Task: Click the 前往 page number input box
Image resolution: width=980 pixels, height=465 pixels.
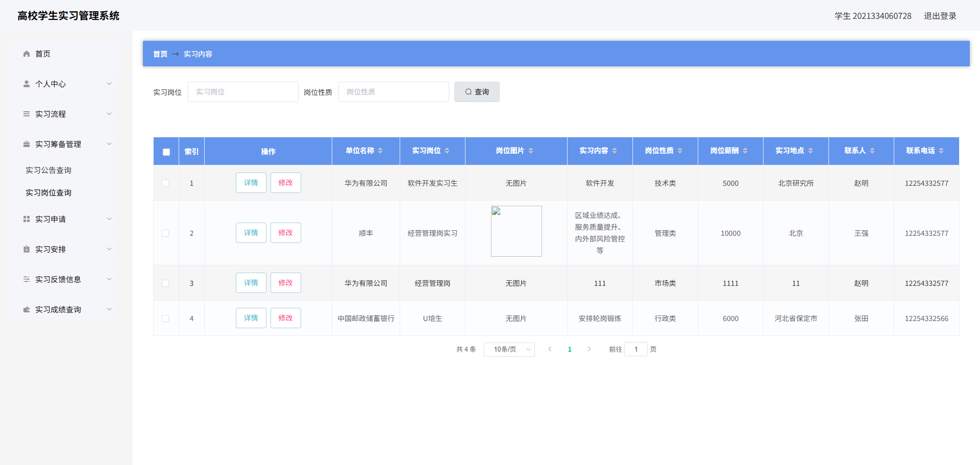Action: coord(636,349)
